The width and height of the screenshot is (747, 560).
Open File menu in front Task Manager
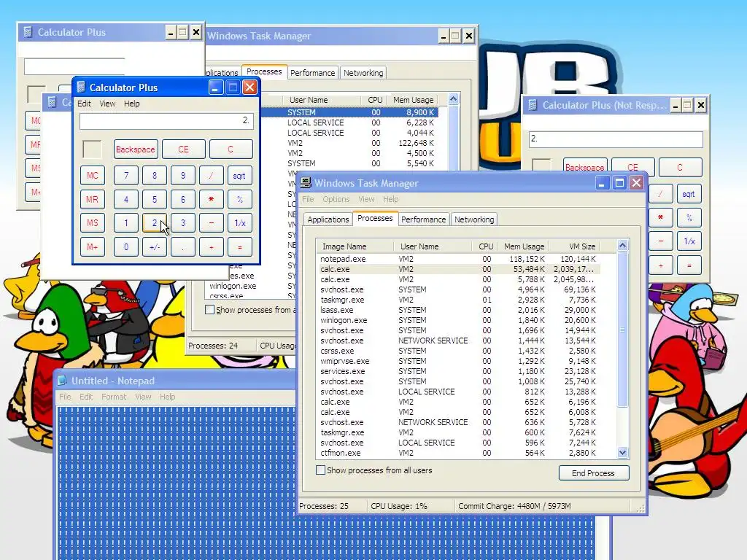point(308,199)
